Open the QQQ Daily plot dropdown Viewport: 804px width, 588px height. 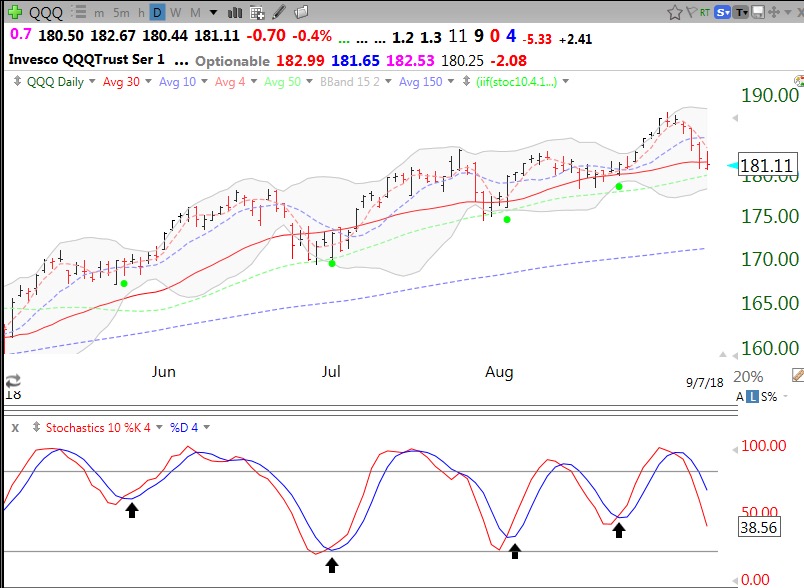coord(92,81)
